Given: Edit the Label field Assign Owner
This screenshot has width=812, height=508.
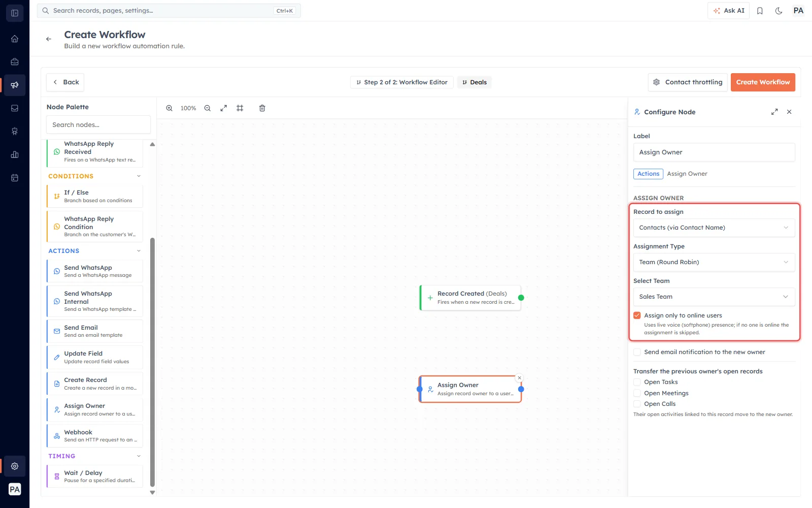Looking at the screenshot, I should [714, 152].
